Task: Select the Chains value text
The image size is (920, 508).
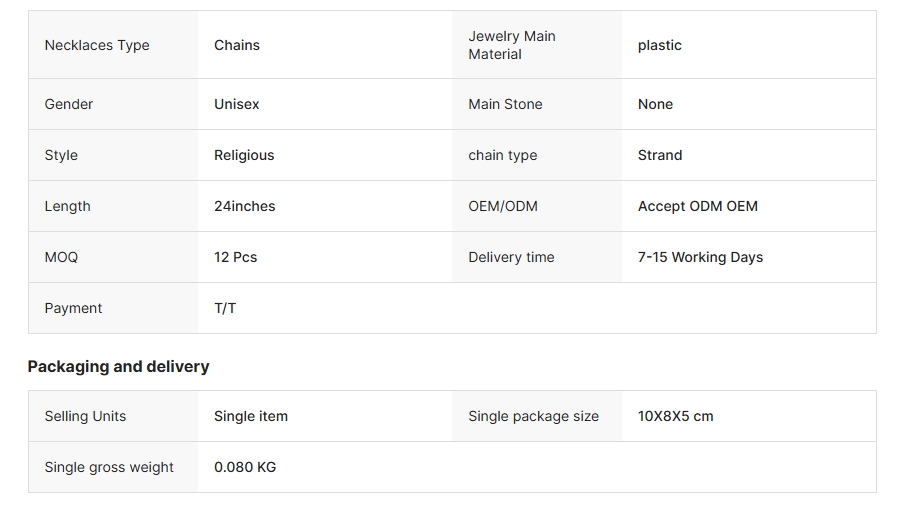Action: click(x=236, y=45)
